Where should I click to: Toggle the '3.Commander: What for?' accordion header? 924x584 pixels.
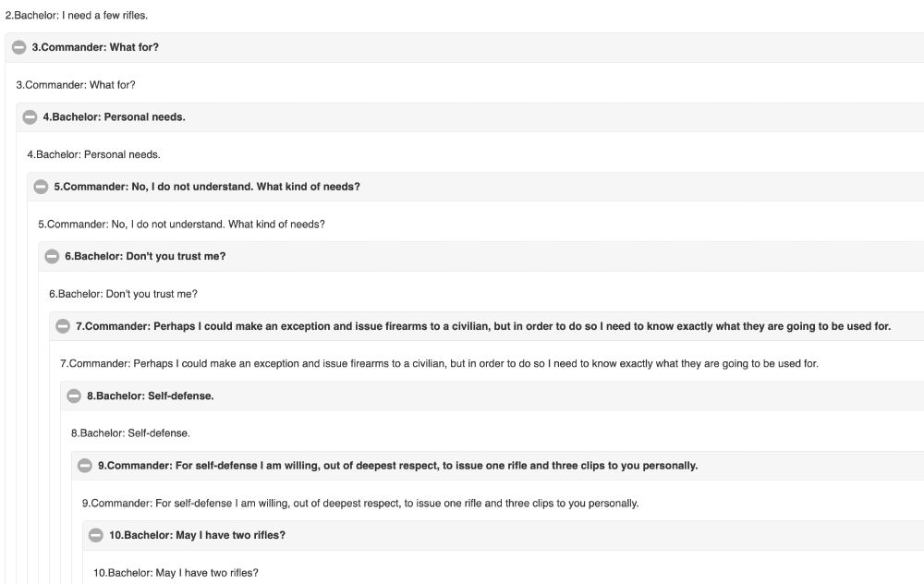[465, 48]
